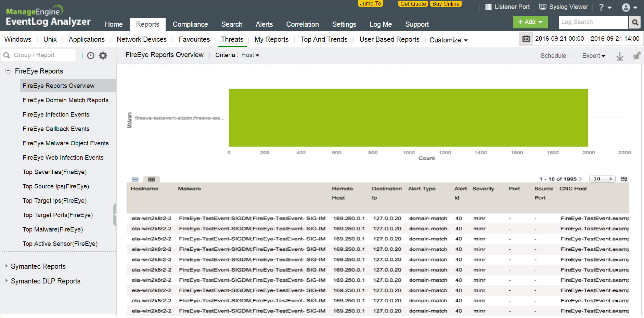Click the report settings gear icon
644x318 pixels.
pos(103,55)
